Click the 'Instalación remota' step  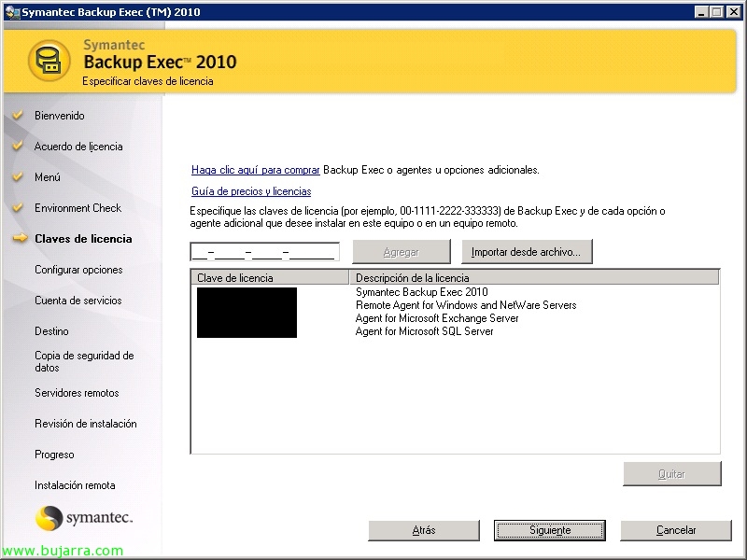[x=75, y=485]
